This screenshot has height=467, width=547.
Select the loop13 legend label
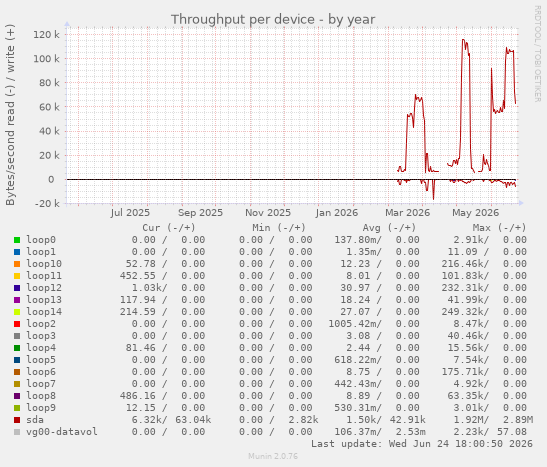click(44, 300)
